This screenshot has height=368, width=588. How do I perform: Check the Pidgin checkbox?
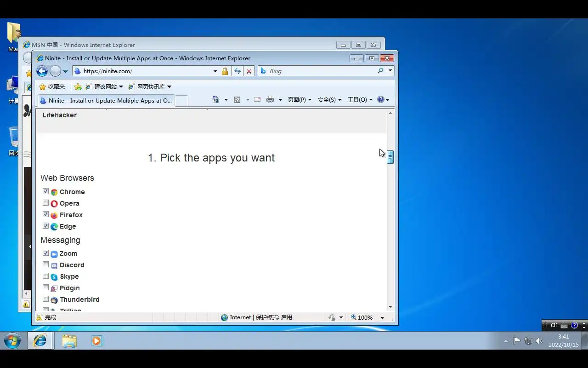pyautogui.click(x=45, y=287)
